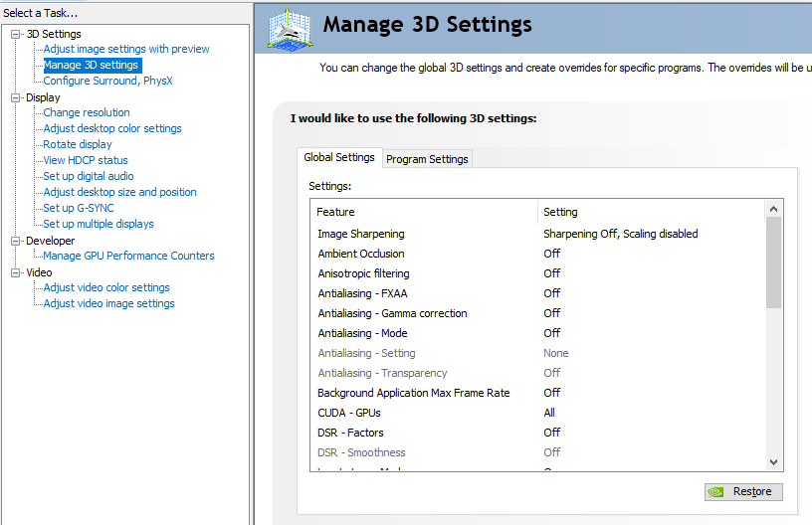
Task: Open Configure Surround, PhysX
Action: tap(107, 81)
